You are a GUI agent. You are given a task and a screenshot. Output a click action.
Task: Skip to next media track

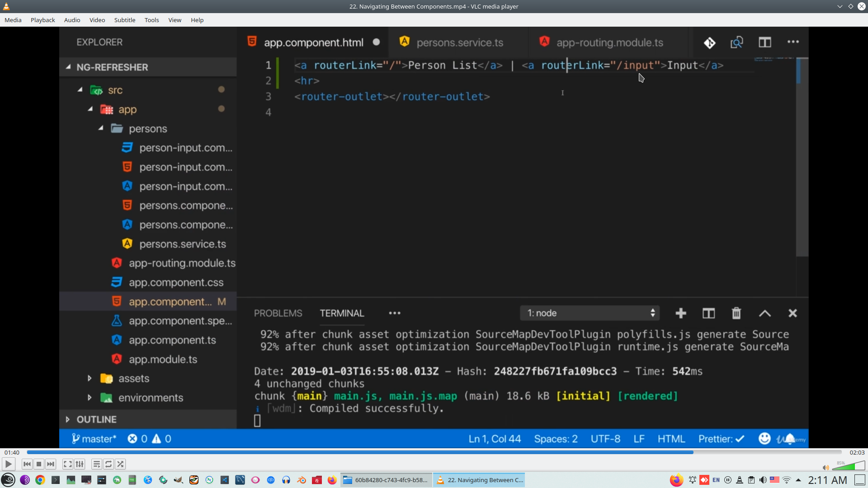pos(51,464)
